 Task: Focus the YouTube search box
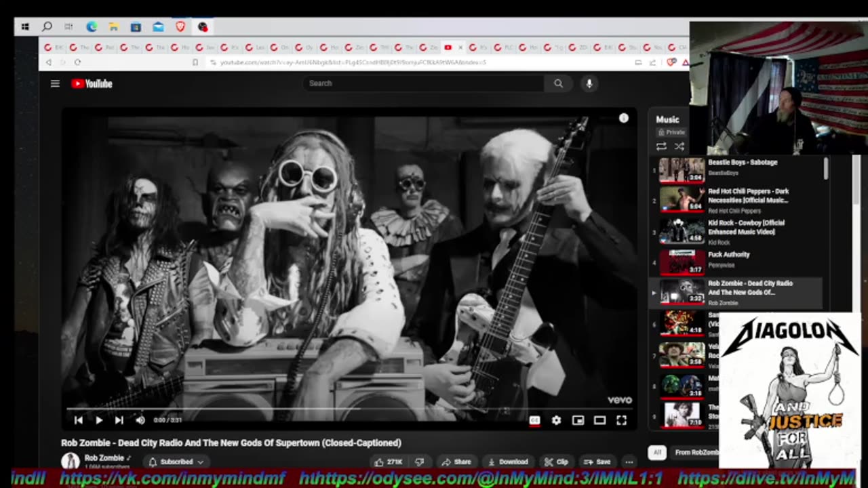424,83
